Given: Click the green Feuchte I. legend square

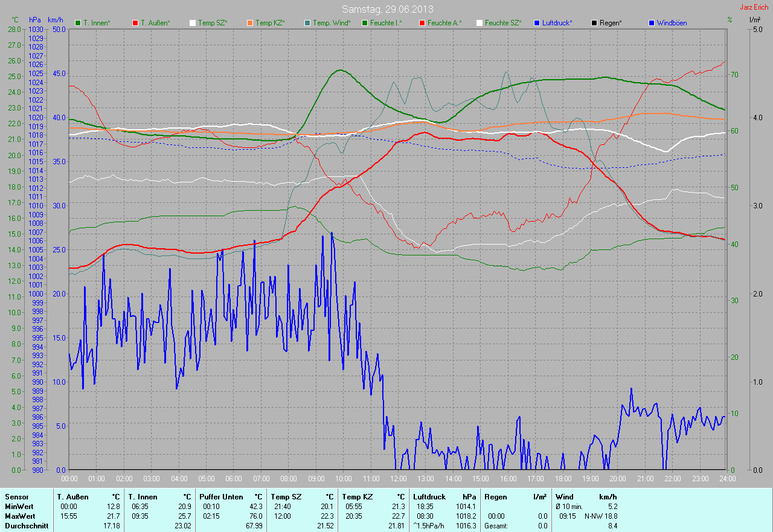Looking at the screenshot, I should pos(364,23).
